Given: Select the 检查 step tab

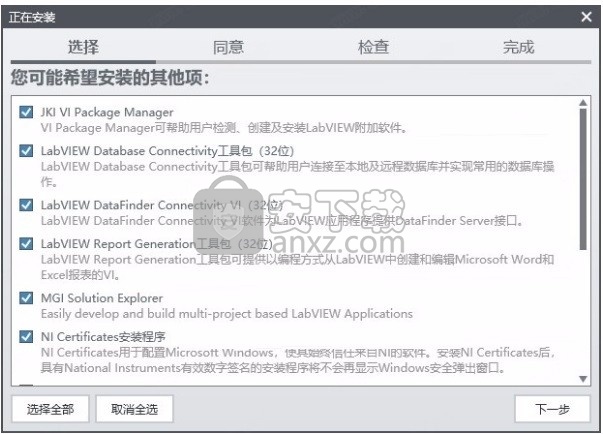Looking at the screenshot, I should [373, 47].
